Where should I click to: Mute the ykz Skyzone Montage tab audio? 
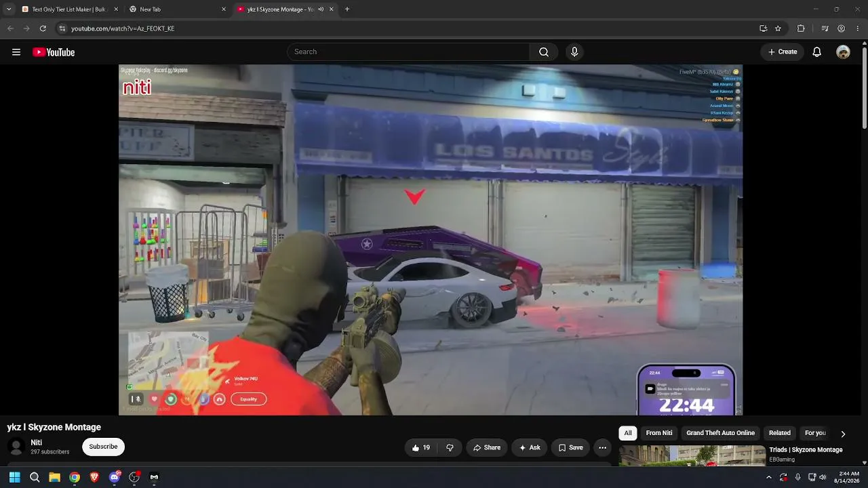[320, 9]
